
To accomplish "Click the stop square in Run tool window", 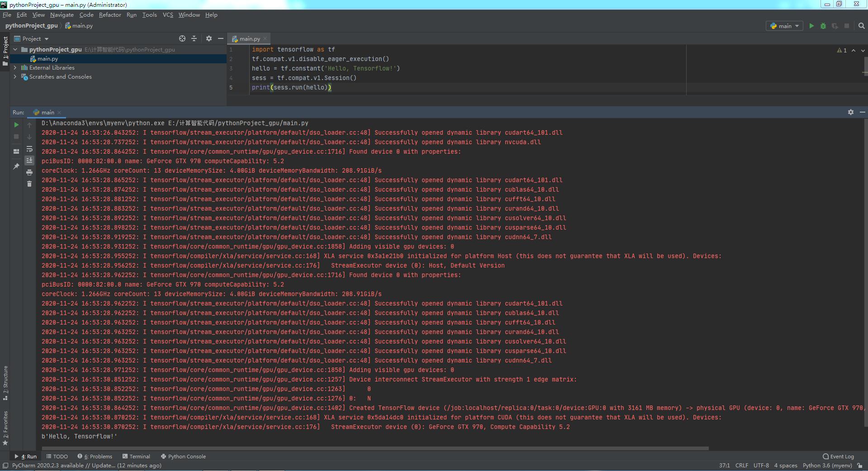I will tap(16, 137).
